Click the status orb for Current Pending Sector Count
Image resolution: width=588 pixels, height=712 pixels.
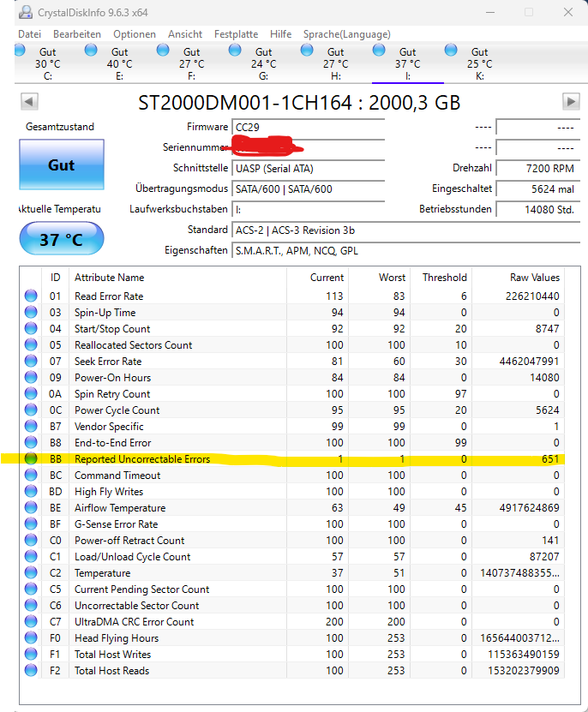[x=31, y=589]
